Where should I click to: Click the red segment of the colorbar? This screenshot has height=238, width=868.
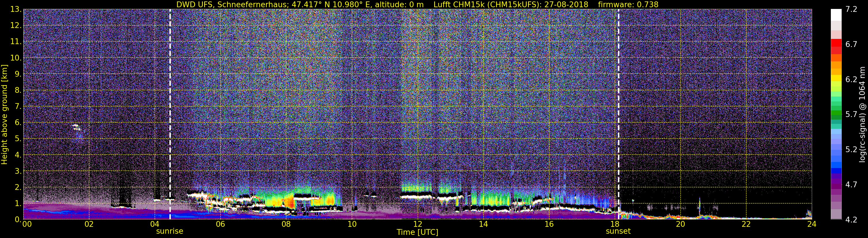(x=836, y=43)
